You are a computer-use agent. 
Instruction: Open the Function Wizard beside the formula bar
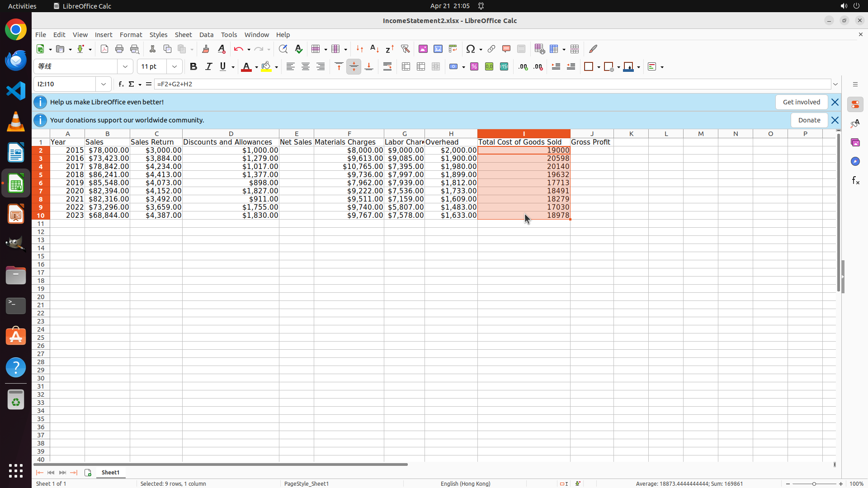click(121, 84)
